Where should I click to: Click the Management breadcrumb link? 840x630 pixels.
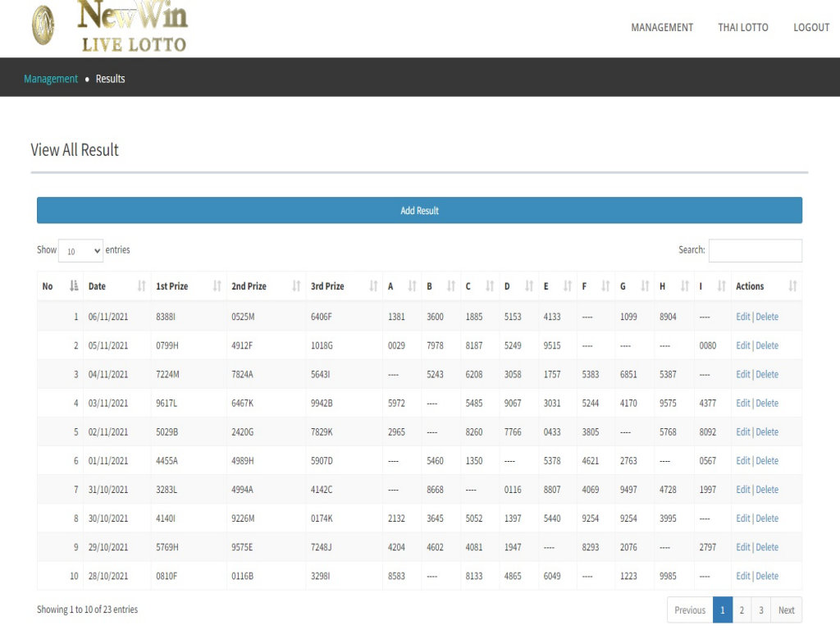pos(51,79)
